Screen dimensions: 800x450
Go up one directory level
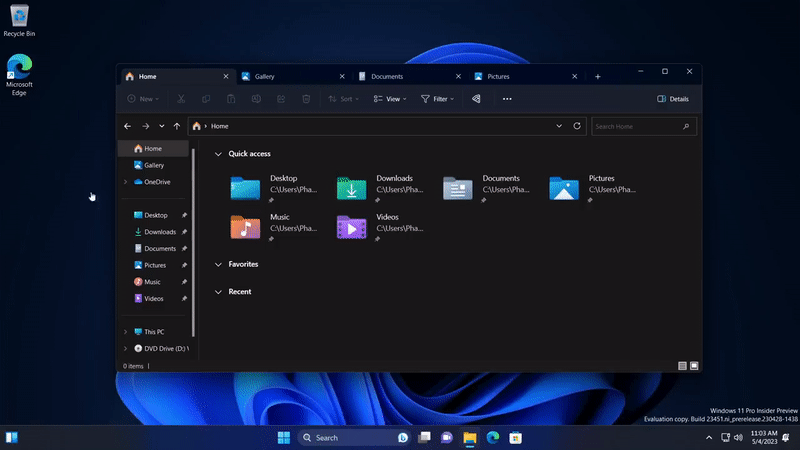click(177, 126)
